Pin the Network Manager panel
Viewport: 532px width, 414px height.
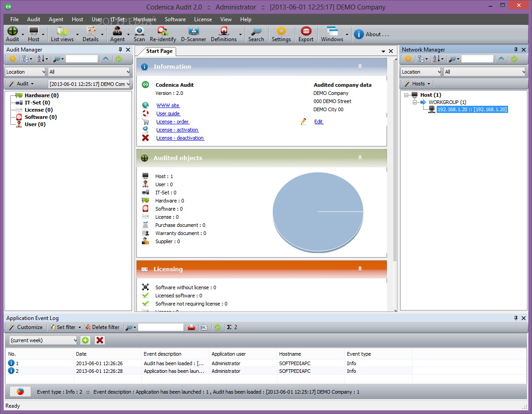pos(516,50)
